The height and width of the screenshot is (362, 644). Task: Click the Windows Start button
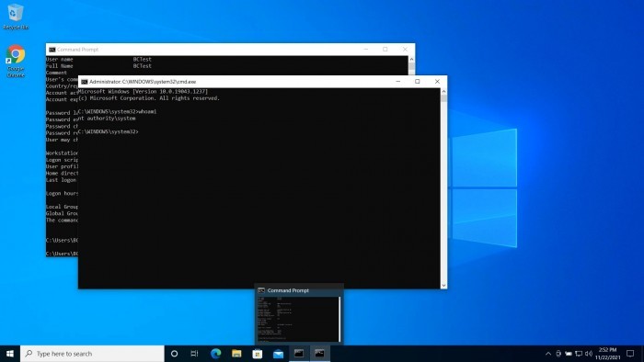[10, 354]
